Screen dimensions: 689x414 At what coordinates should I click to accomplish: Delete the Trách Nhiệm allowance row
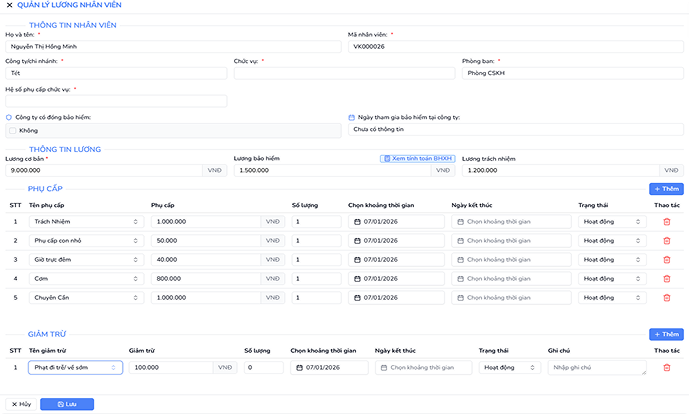[x=667, y=221]
